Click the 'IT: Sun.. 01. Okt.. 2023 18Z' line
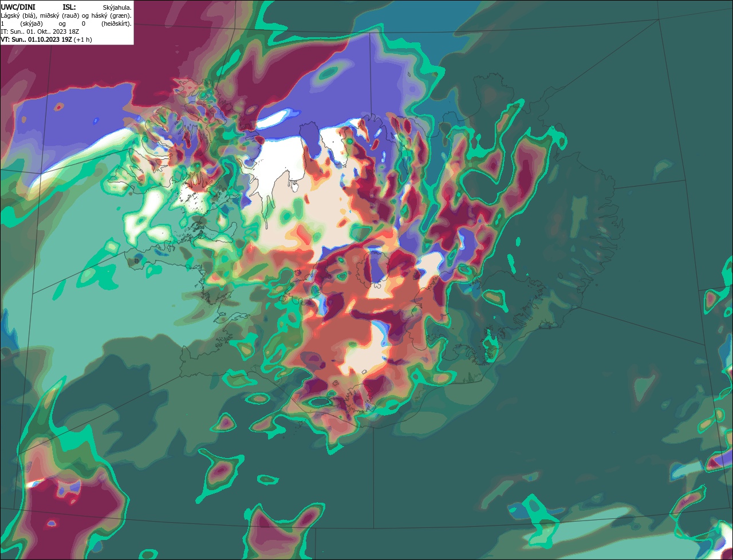733x560 pixels. coord(40,31)
